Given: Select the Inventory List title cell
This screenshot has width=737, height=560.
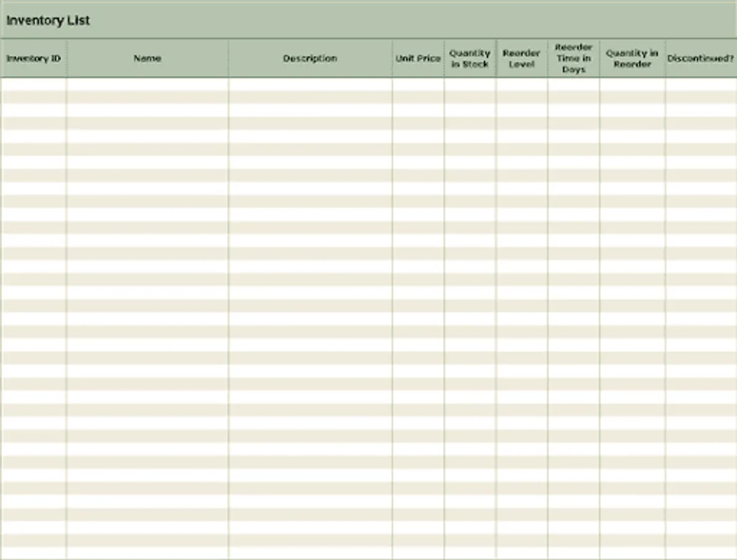Looking at the screenshot, I should 368,21.
